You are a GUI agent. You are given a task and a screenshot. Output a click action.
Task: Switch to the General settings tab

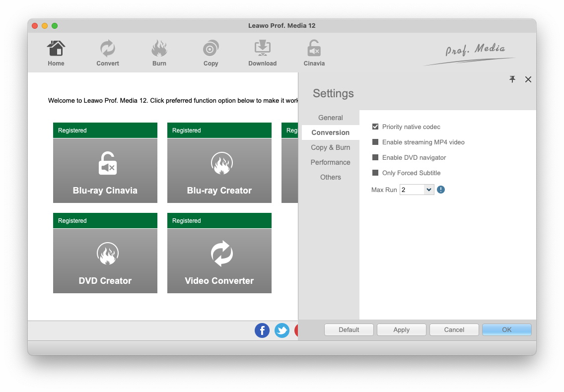[331, 118]
